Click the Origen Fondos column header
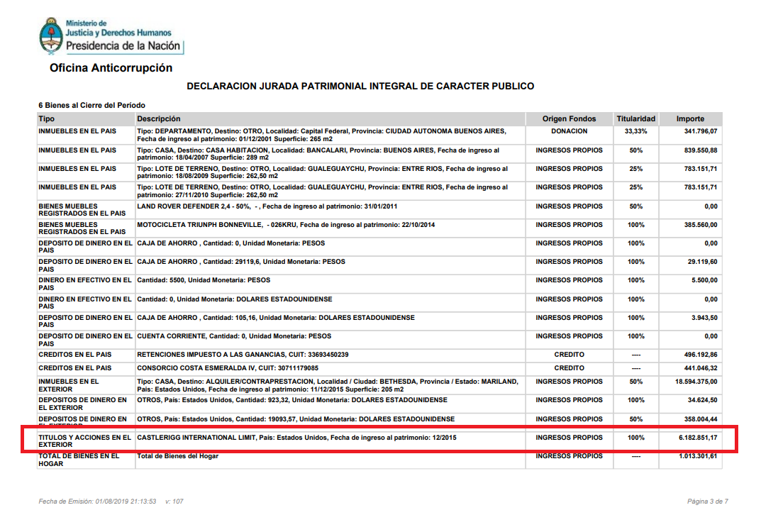 (569, 118)
